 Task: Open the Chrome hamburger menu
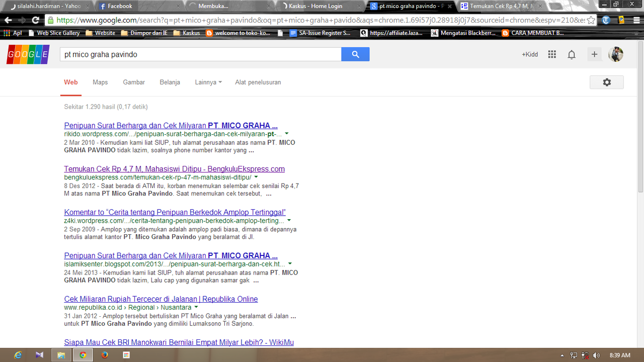tap(635, 20)
